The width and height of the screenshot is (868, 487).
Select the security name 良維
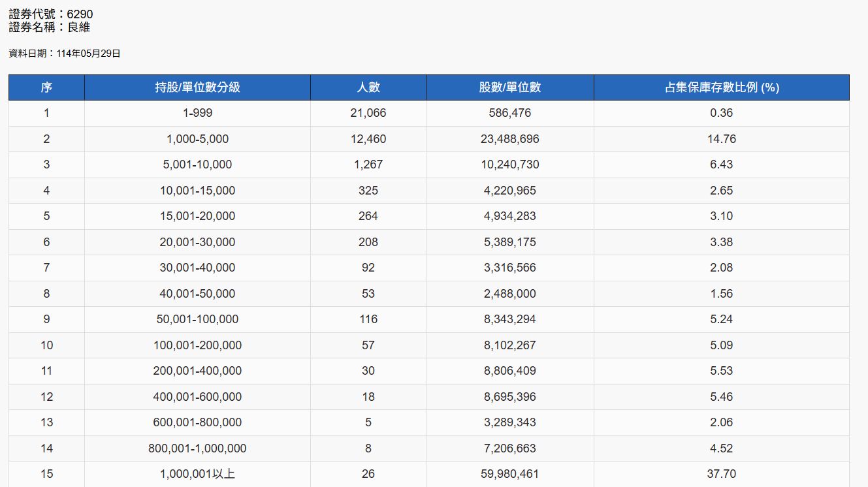point(79,27)
